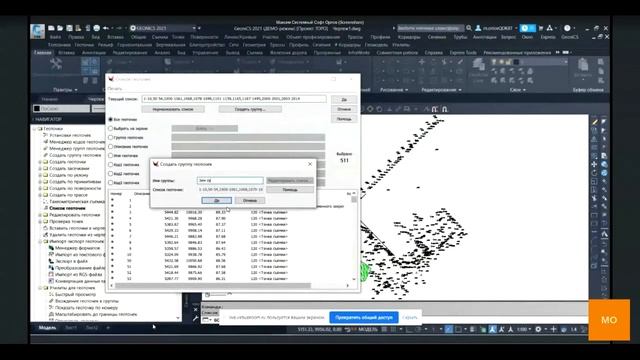Tick the Код2 геоточек checkbox
640x360 pixels.
point(110,173)
